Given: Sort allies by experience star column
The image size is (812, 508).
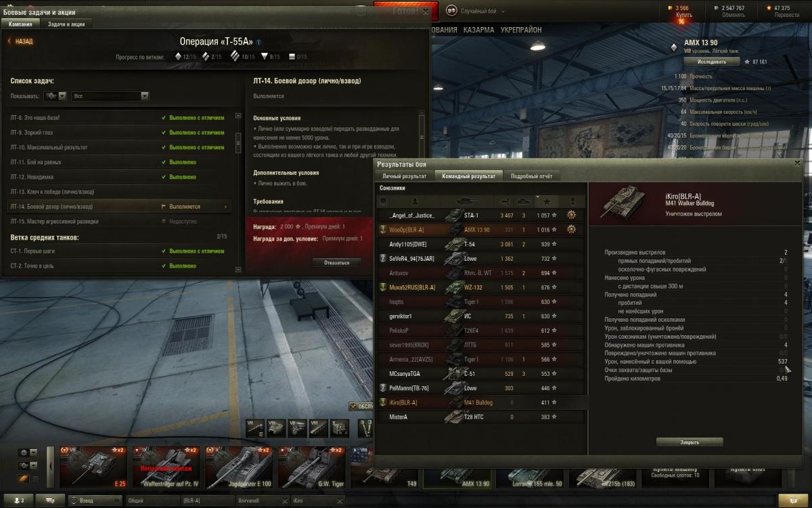Looking at the screenshot, I should [547, 201].
